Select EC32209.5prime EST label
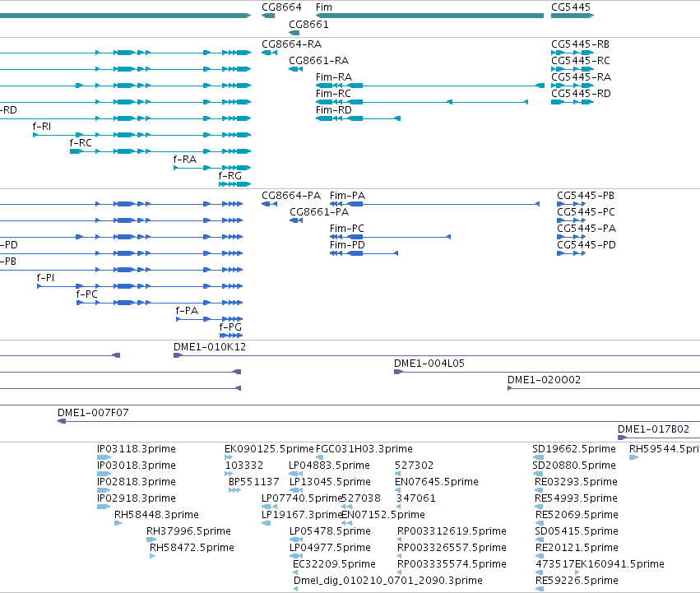The width and height of the screenshot is (700, 593). click(334, 564)
